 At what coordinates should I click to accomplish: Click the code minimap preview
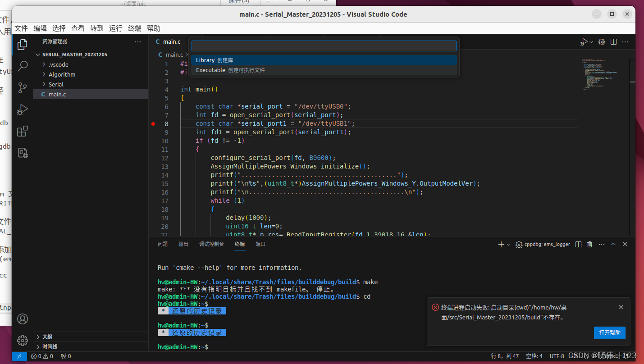click(x=599, y=74)
